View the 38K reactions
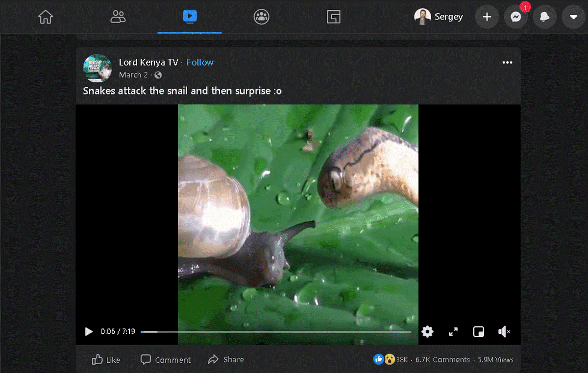 pyautogui.click(x=391, y=360)
